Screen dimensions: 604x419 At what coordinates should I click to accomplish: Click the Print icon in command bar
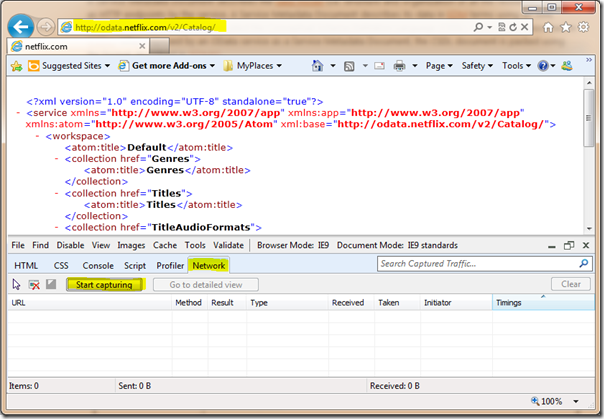pos(399,66)
